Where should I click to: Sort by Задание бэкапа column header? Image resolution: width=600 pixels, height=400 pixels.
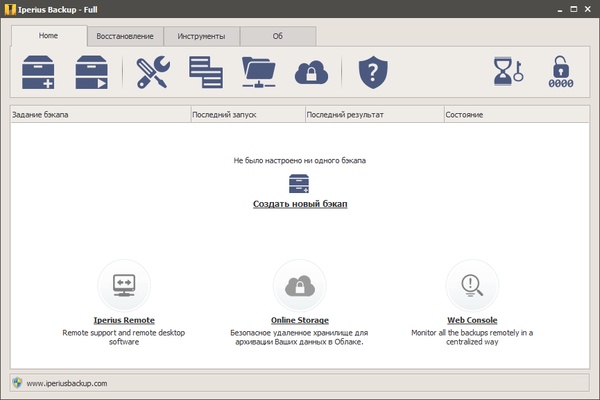[x=100, y=115]
